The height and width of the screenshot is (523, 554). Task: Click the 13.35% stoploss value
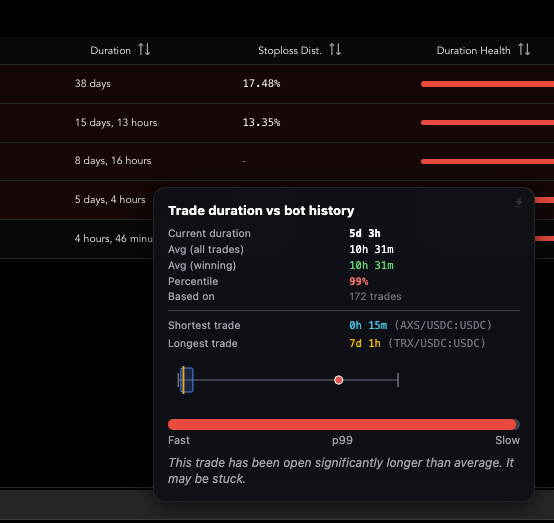[x=261, y=122]
